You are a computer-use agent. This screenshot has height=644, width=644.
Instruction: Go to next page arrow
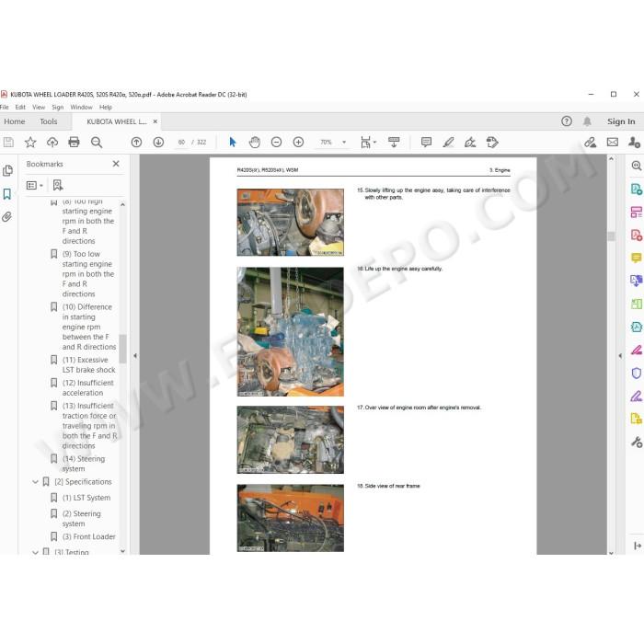coord(158,142)
